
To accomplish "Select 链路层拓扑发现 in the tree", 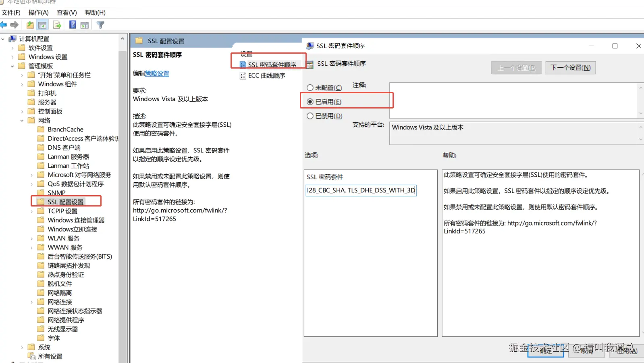I will point(69,265).
